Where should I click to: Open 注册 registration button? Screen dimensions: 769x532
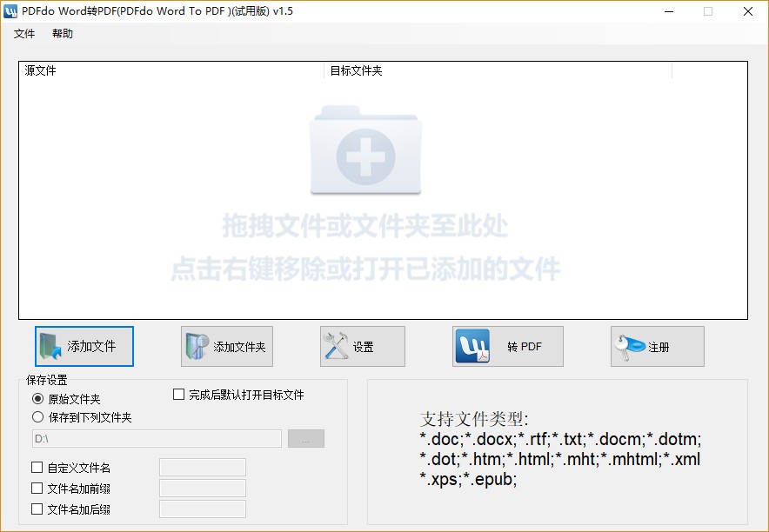pos(658,346)
